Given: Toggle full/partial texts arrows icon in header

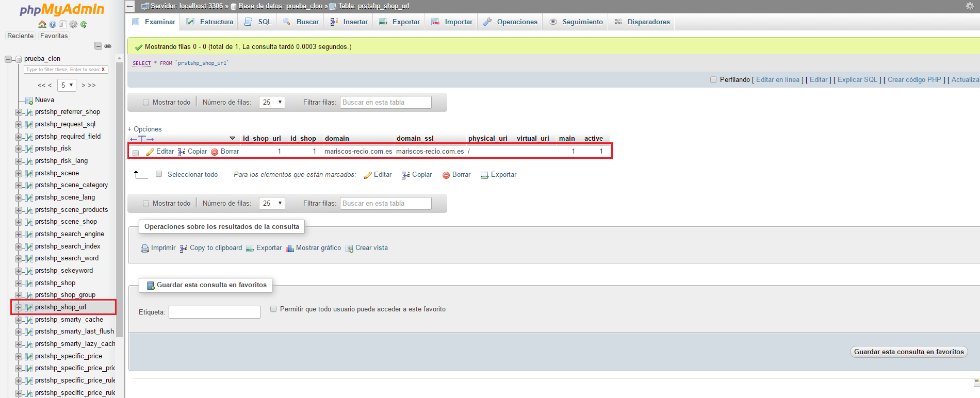Looking at the screenshot, I should point(142,139).
